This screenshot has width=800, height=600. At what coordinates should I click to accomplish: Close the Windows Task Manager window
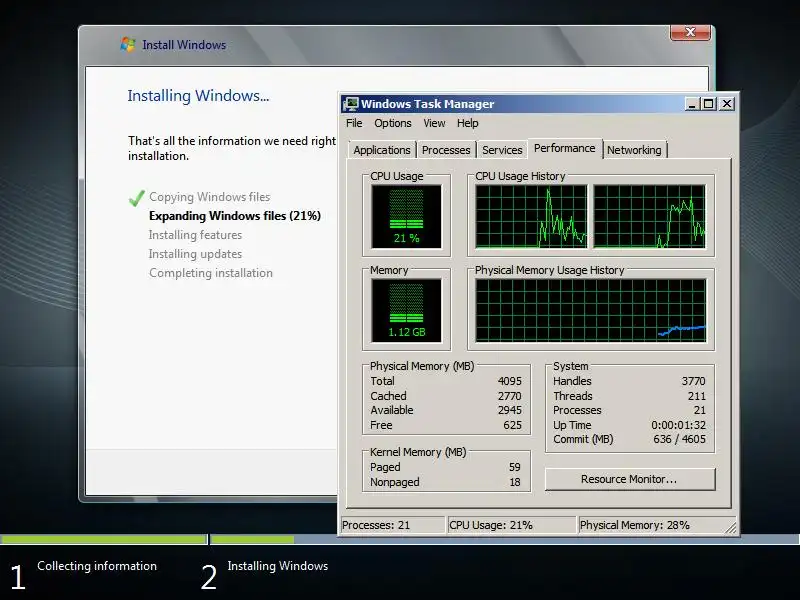[727, 104]
